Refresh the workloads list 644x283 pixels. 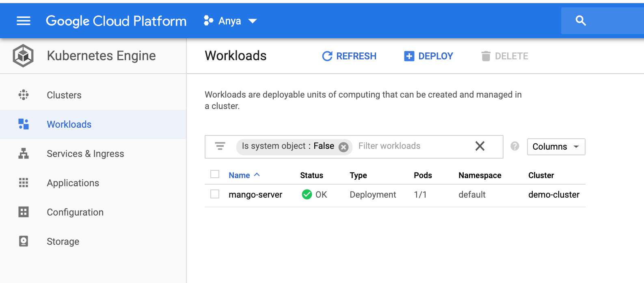tap(349, 56)
